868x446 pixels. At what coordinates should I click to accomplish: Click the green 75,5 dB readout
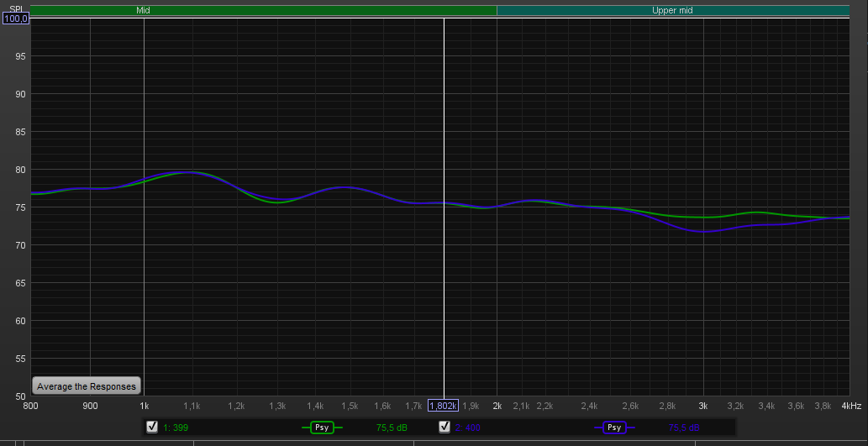tap(392, 428)
